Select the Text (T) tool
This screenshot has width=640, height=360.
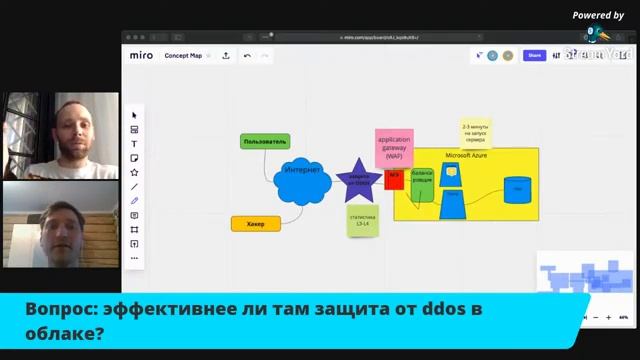pos(134,144)
